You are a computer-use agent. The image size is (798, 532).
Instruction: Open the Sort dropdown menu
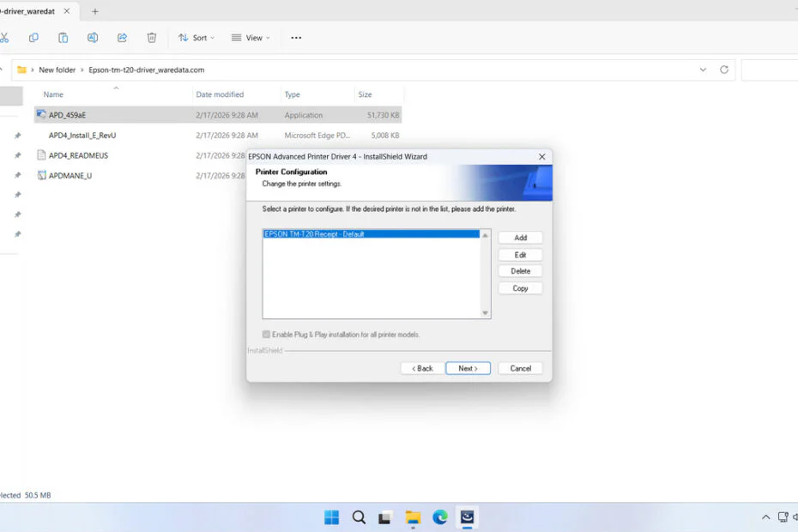[x=196, y=37]
